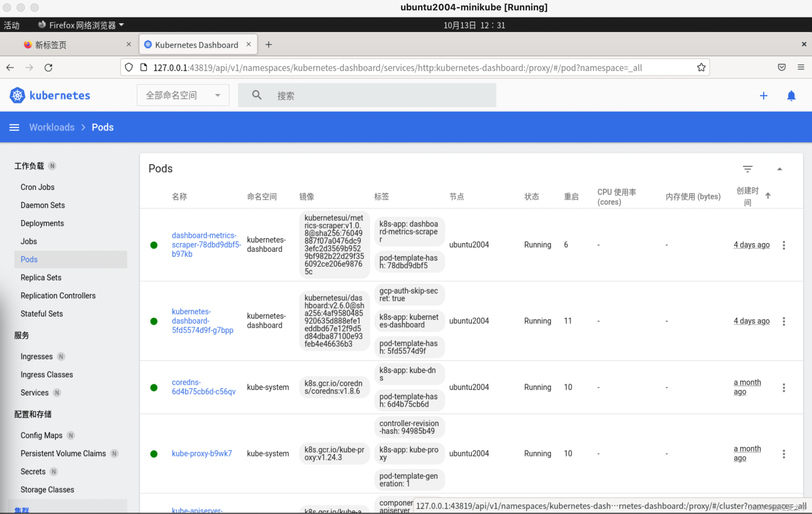Go forward in Firefox
The width and height of the screenshot is (812, 514).
point(29,67)
